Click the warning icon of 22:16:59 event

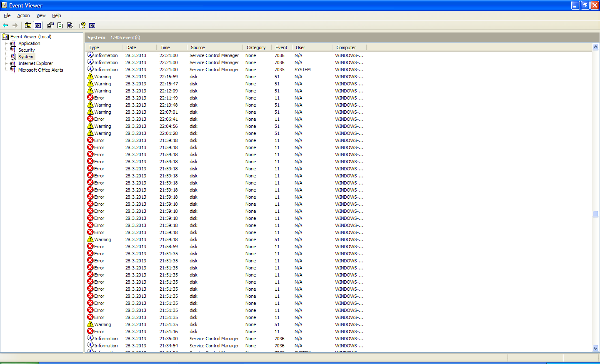coord(90,77)
